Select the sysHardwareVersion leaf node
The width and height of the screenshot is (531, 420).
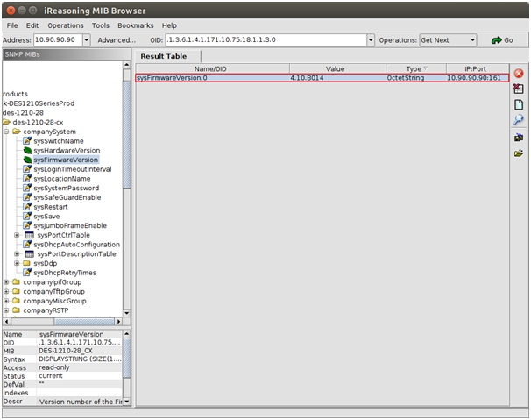[66, 151]
